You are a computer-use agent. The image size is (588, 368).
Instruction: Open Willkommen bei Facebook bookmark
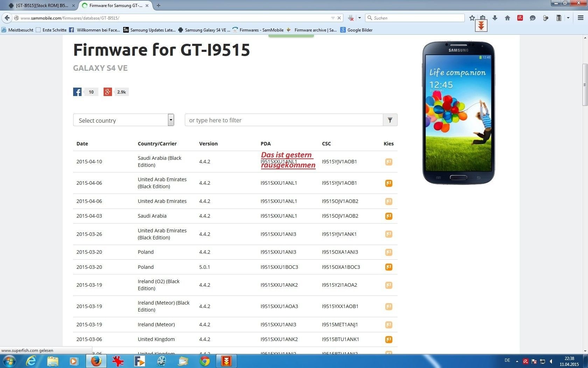click(94, 30)
